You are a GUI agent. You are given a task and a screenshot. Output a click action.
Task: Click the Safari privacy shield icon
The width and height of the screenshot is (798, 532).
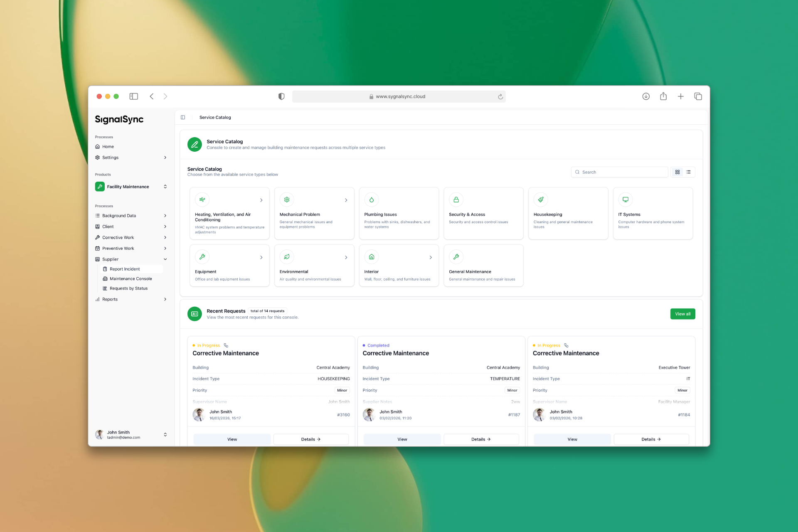(x=281, y=96)
